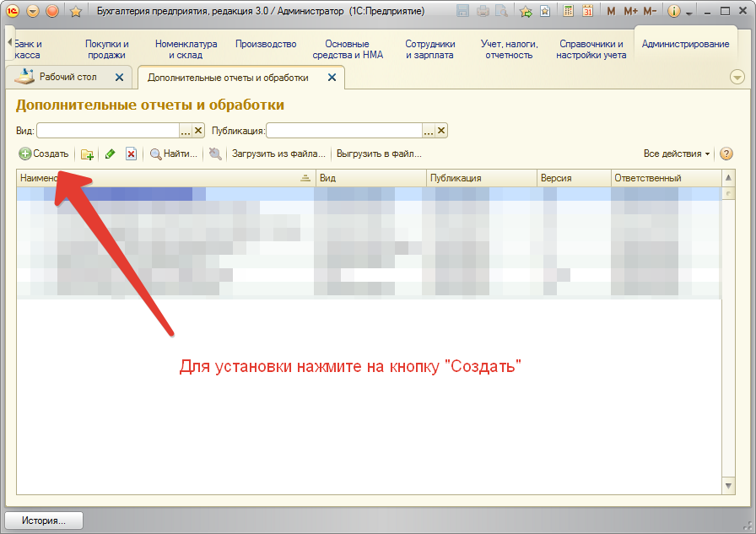Open the Администрирование section
This screenshot has width=756, height=534.
(685, 45)
